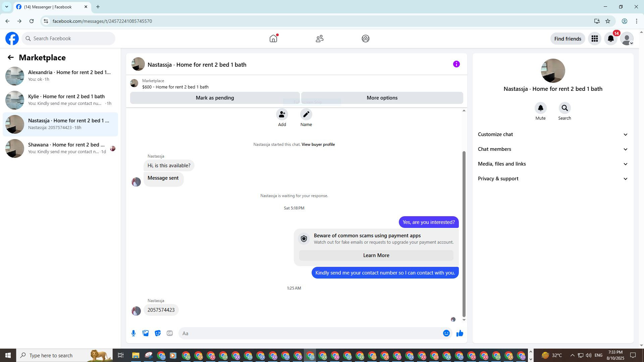Click the purple conversation info icon
Viewport: 644px width, 362px height.
click(456, 64)
